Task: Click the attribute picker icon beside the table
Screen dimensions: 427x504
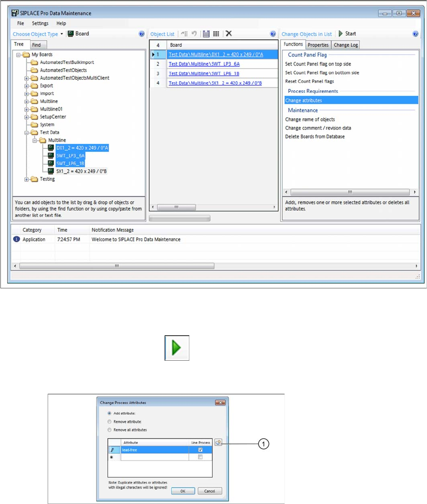Action: 218,443
